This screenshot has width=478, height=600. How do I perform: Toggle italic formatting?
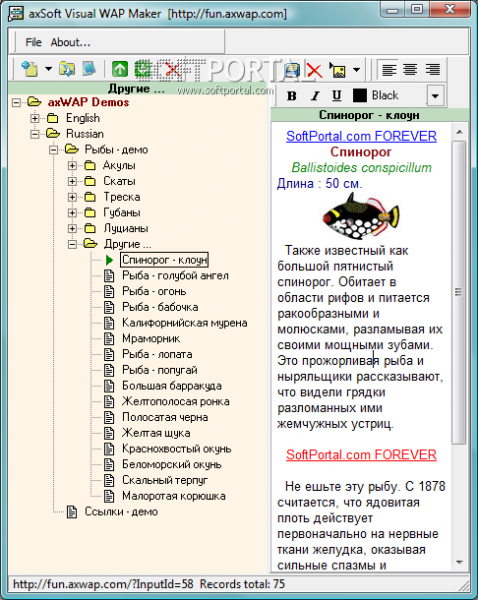[315, 96]
